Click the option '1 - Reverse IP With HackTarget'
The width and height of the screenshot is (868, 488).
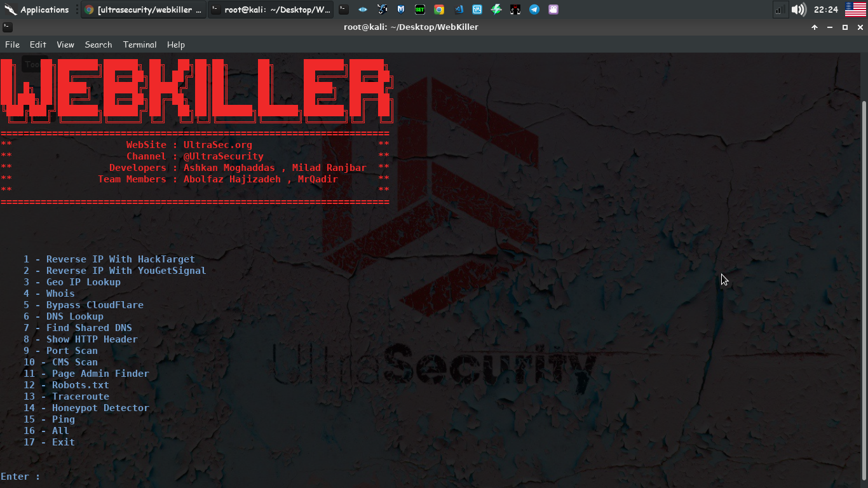tap(109, 259)
